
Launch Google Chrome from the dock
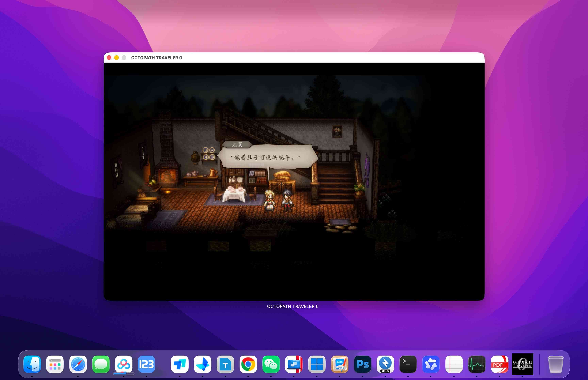[x=248, y=364]
